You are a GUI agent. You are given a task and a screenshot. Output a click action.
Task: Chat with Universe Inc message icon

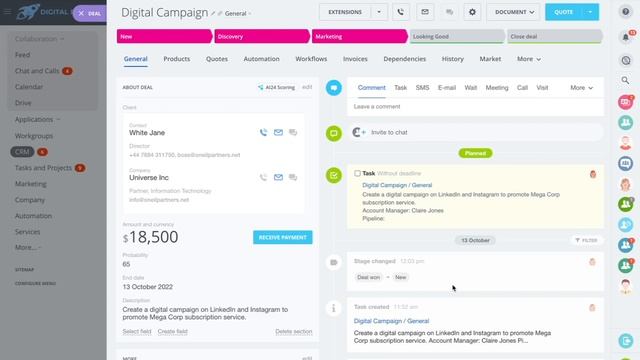coord(293,177)
